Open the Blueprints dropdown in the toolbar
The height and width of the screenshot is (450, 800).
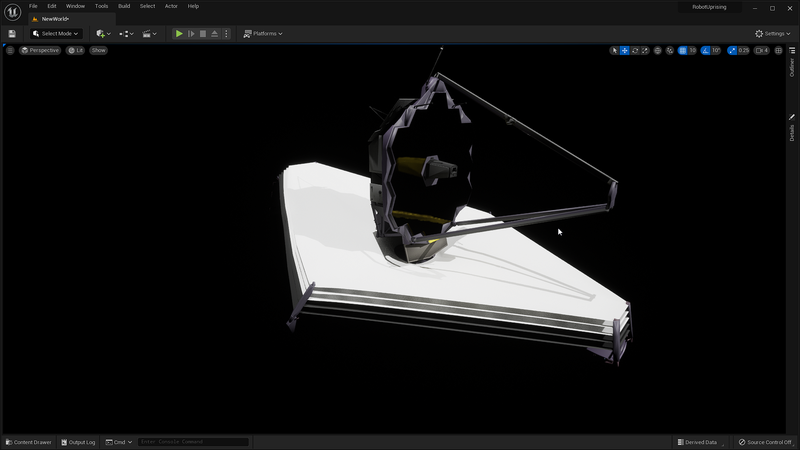[126, 34]
